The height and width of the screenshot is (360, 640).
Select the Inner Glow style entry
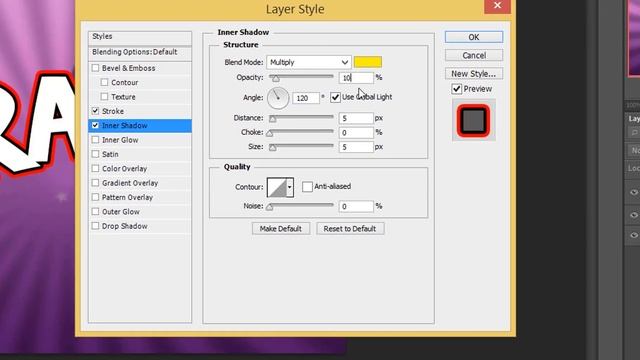[120, 140]
